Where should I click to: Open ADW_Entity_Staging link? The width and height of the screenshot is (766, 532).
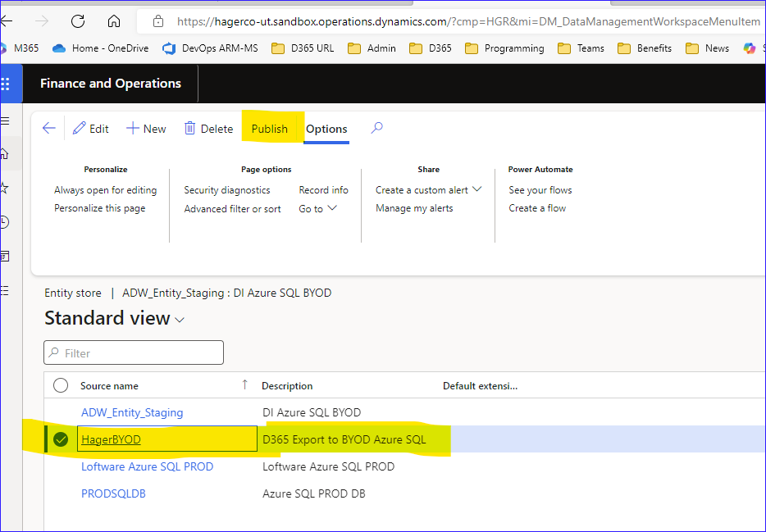pos(132,412)
